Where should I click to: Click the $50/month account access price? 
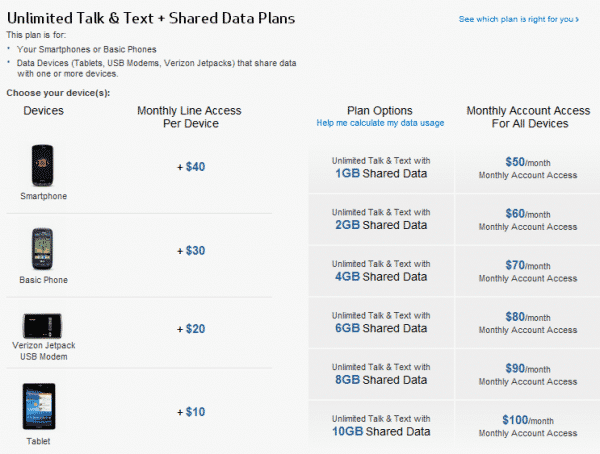point(528,161)
